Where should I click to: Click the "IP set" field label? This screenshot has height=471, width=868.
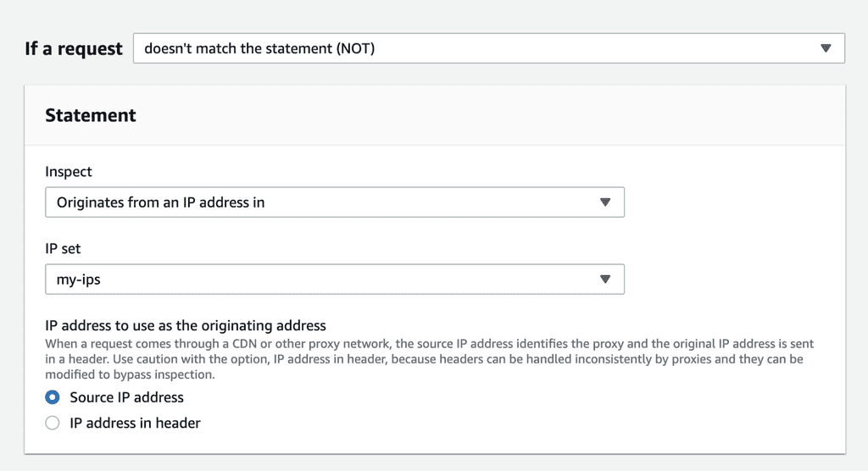[63, 249]
